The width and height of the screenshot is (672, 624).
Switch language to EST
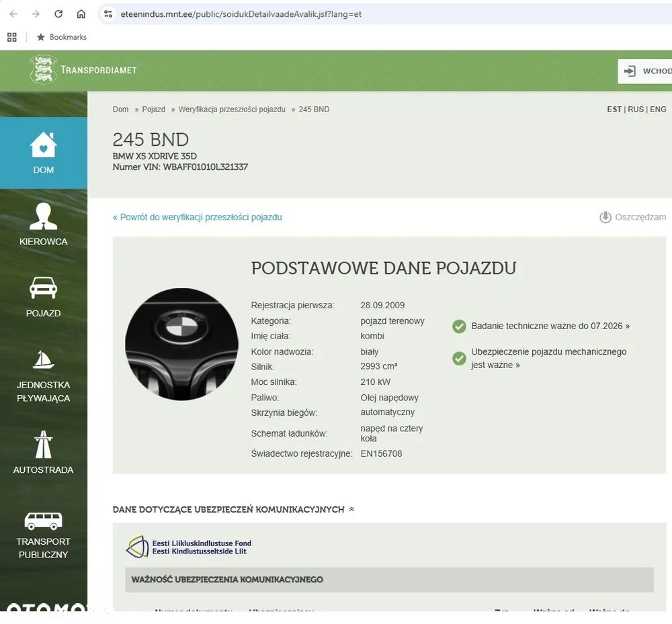coord(614,109)
